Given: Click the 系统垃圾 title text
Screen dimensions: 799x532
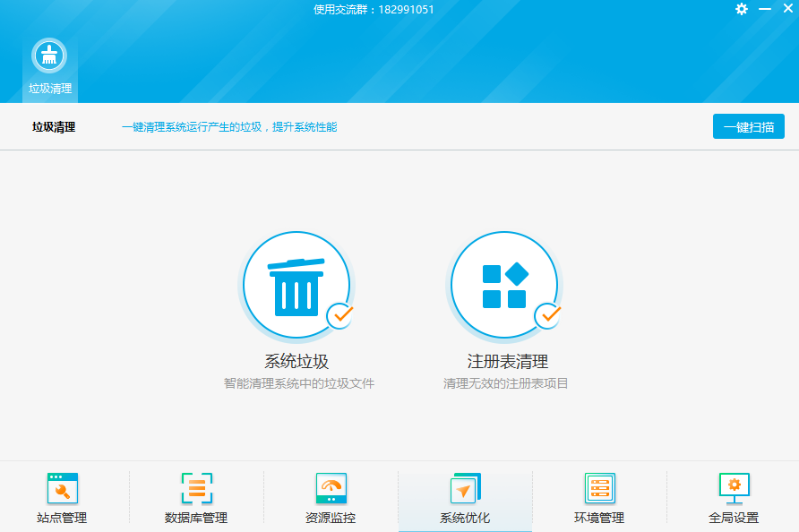Looking at the screenshot, I should click(296, 361).
